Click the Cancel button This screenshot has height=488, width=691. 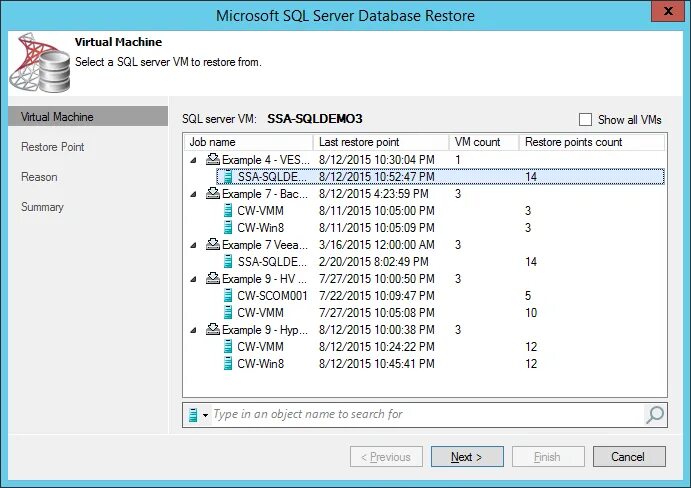(x=629, y=457)
